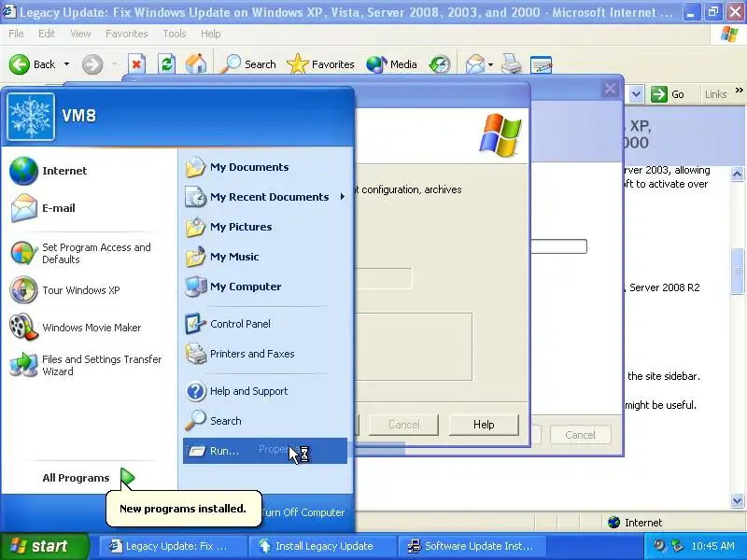Click the clock showing 10:45 AM
This screenshot has height=560, width=747.
point(712,546)
